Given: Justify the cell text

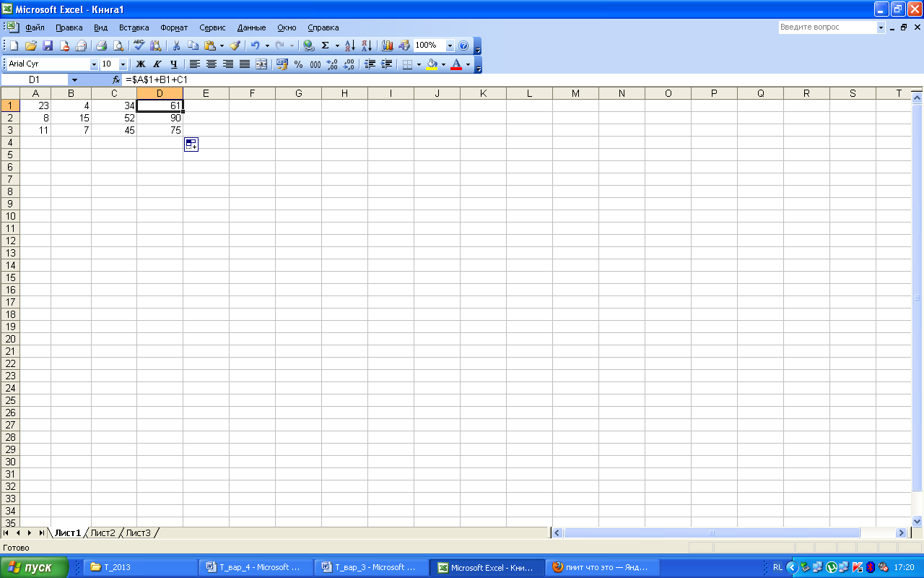Looking at the screenshot, I should point(245,64).
